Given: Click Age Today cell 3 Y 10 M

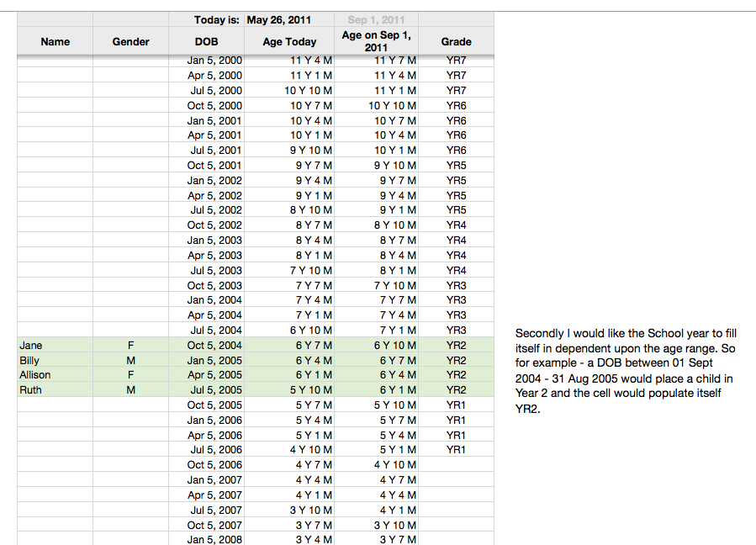Looking at the screenshot, I should point(289,510).
